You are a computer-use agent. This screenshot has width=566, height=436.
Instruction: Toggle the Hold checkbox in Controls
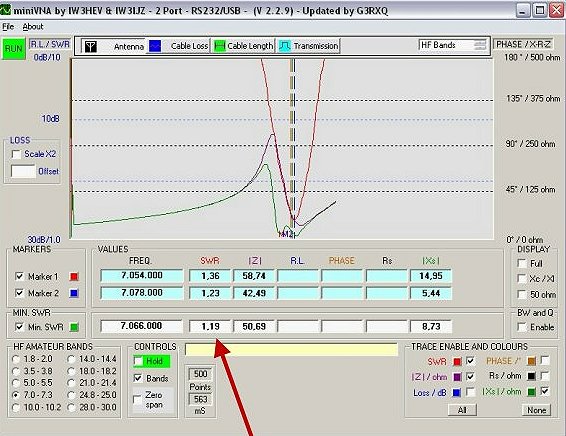(x=138, y=361)
